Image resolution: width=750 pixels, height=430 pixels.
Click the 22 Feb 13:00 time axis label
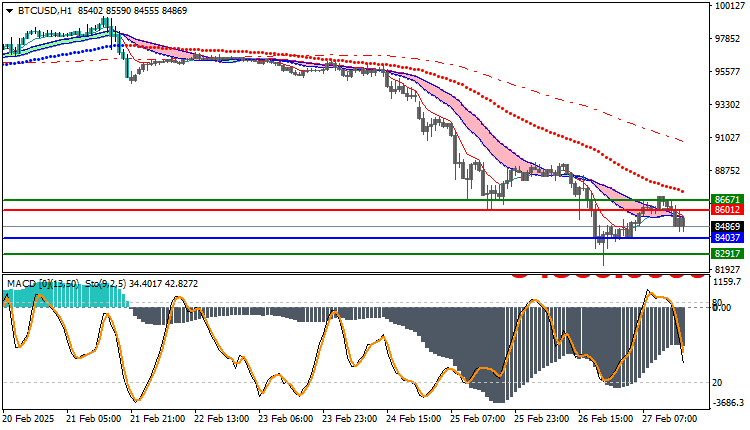pos(222,419)
